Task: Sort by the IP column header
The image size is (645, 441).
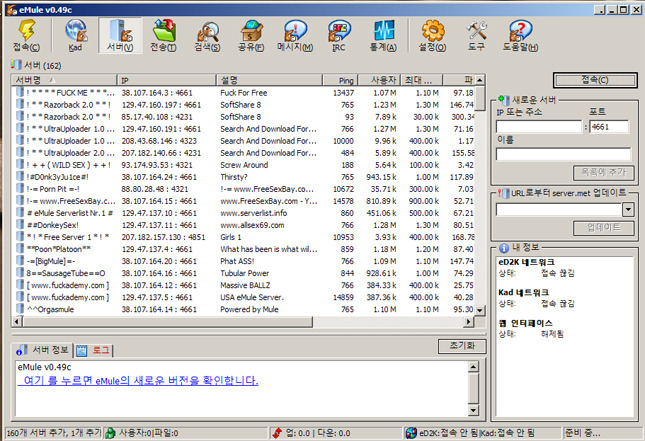Action: click(x=166, y=80)
